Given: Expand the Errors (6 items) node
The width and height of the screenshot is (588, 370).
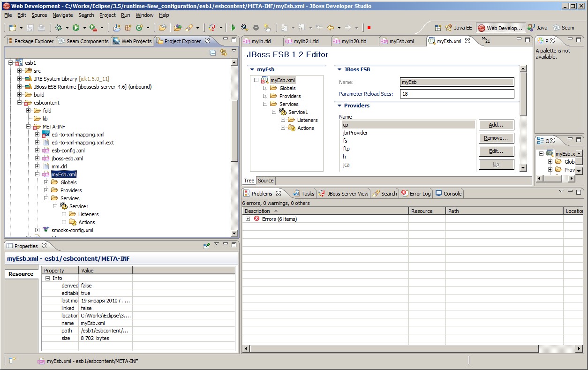Looking at the screenshot, I should pos(248,219).
